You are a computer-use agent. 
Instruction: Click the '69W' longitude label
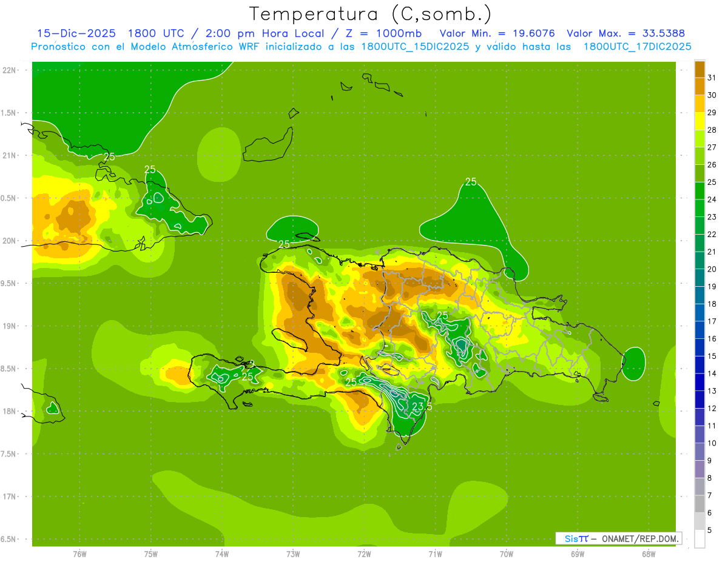coord(578,554)
